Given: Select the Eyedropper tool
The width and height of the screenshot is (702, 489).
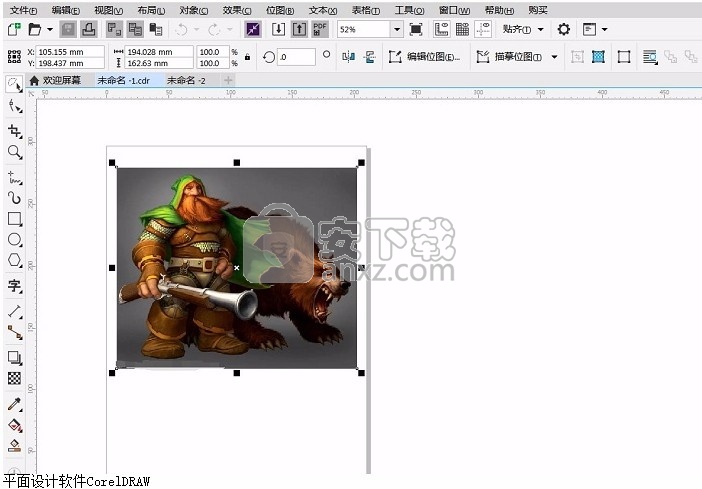Looking at the screenshot, I should pyautogui.click(x=14, y=404).
